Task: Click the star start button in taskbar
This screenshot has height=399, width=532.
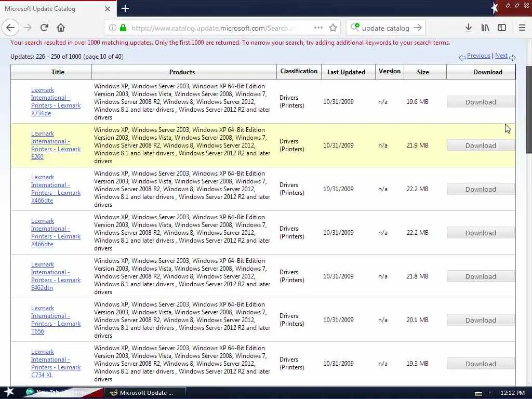Action: tap(9, 392)
